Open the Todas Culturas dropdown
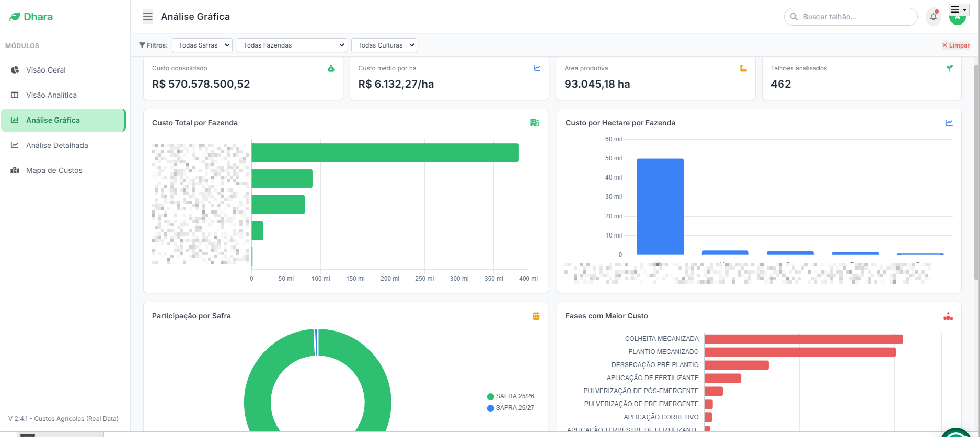 [x=384, y=45]
